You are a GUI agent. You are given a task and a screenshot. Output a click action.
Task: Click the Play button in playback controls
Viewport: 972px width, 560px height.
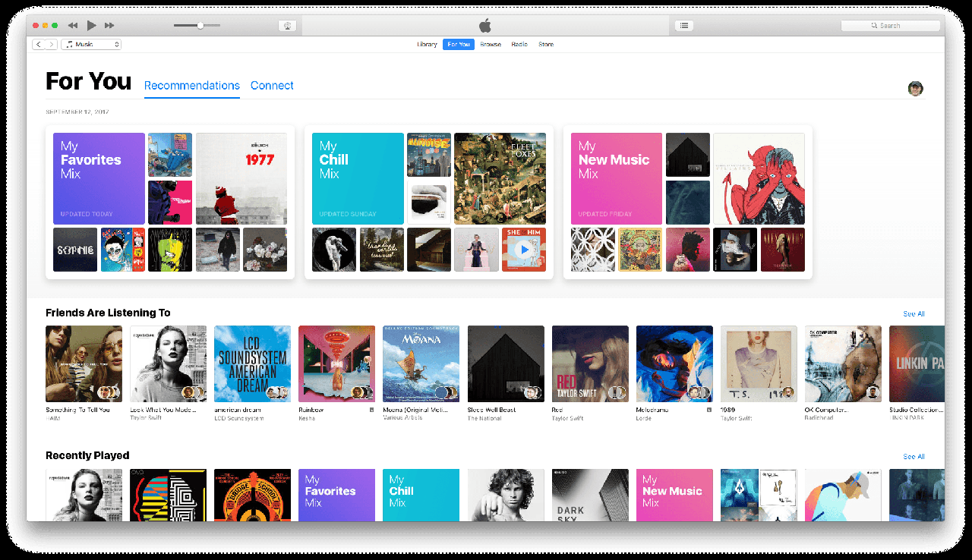91,24
